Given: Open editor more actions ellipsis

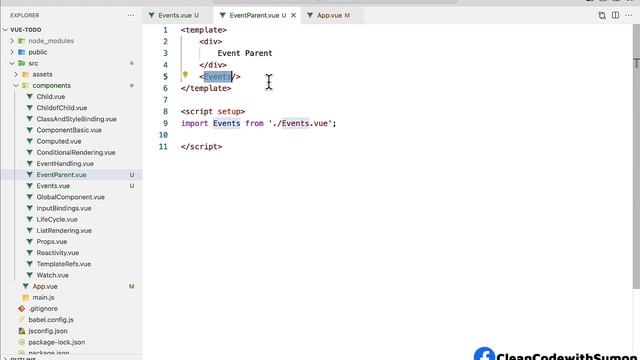Looking at the screenshot, I should coord(629,15).
